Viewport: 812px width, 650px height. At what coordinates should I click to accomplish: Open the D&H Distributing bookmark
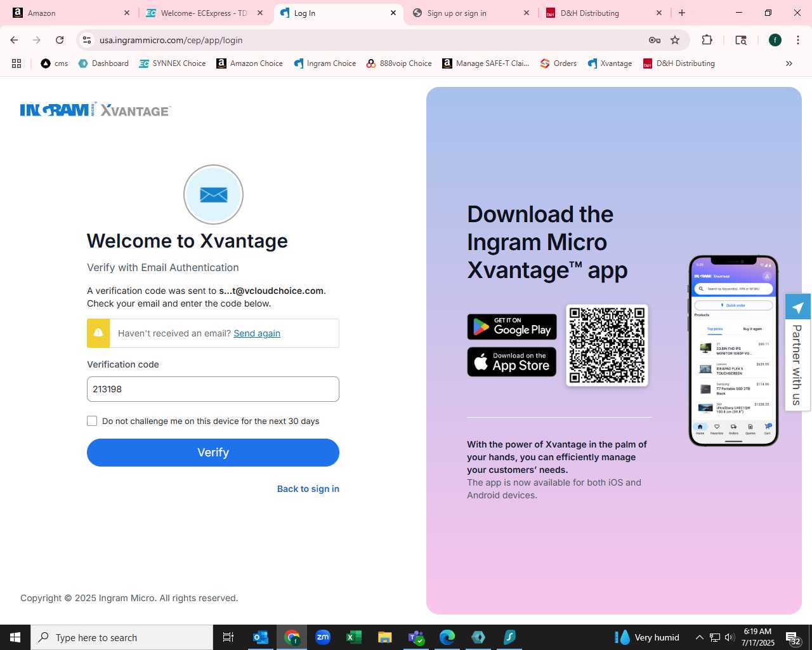(679, 63)
